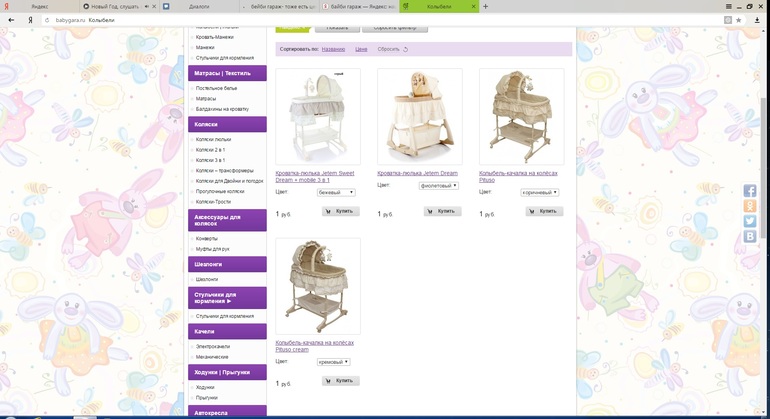Open a new browser tab with plus
The width and height of the screenshot is (770, 419).
point(485,6)
